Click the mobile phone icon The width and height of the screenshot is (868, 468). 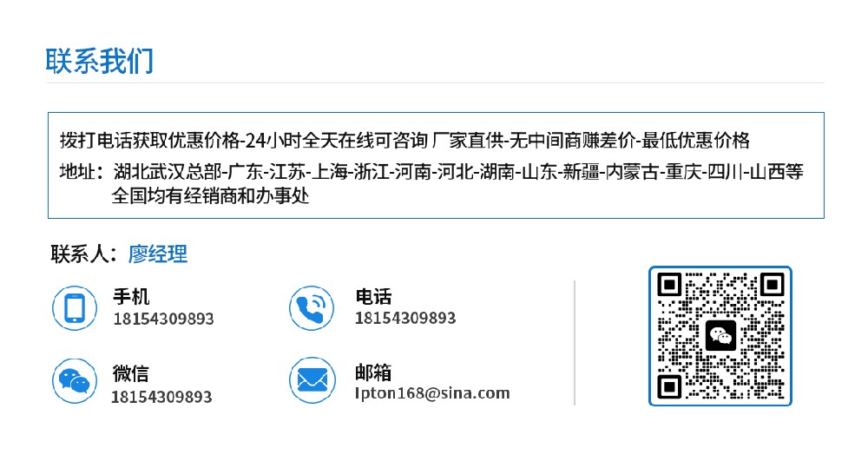[75, 308]
